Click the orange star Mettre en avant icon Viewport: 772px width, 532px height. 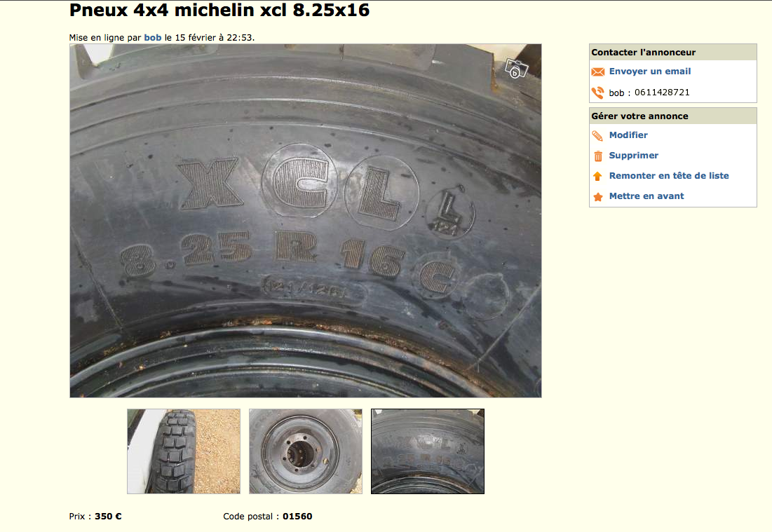click(x=597, y=197)
